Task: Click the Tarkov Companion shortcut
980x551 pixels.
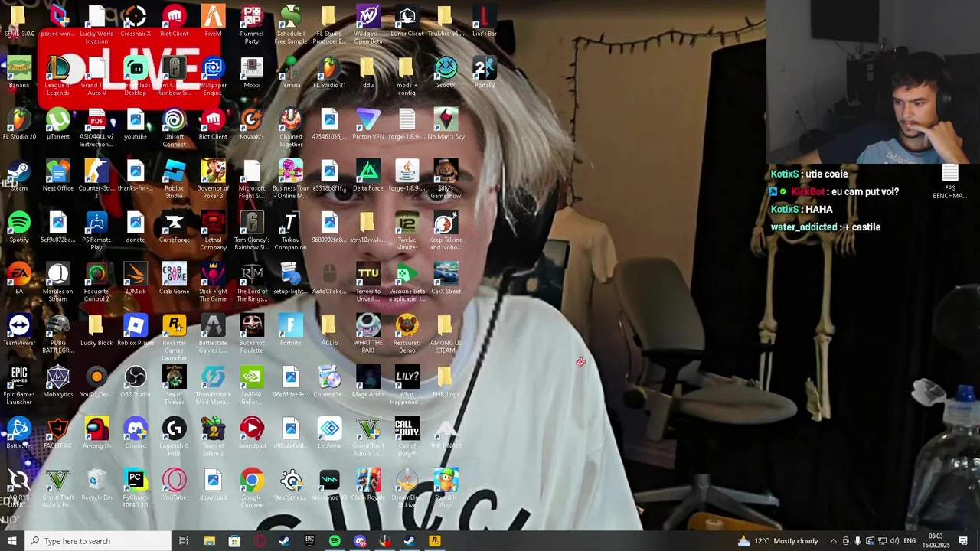Action: point(290,231)
